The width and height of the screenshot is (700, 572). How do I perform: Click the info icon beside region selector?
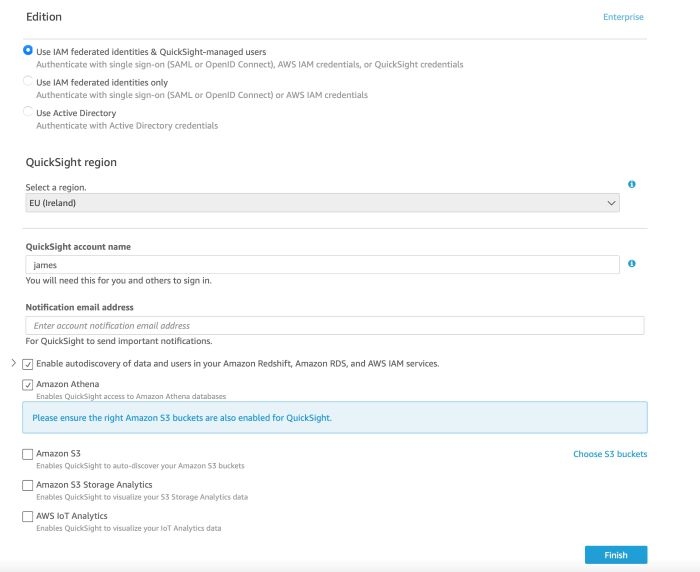632,185
